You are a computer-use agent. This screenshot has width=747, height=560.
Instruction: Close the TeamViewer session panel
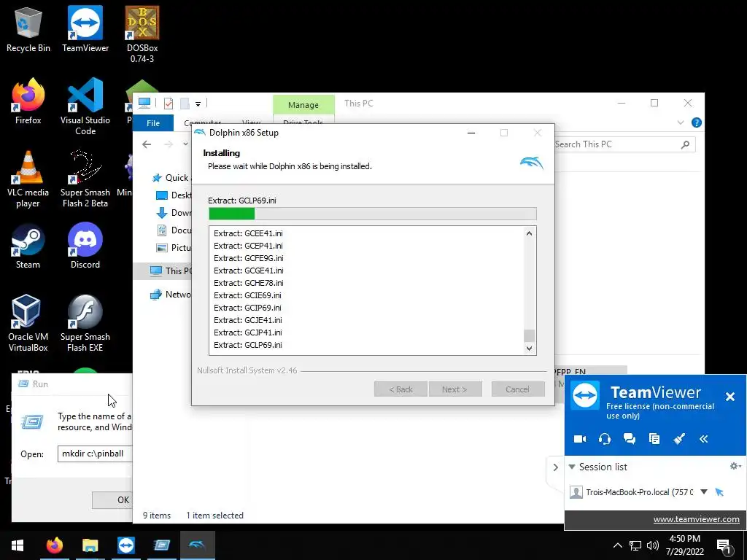pos(729,396)
